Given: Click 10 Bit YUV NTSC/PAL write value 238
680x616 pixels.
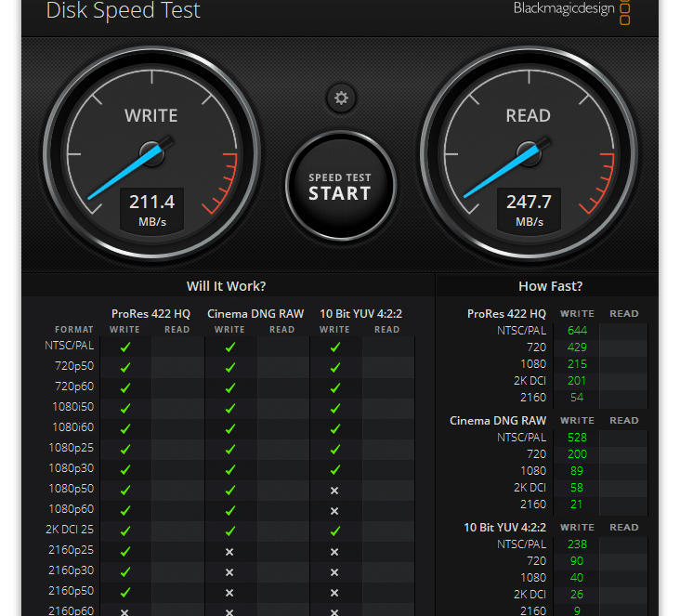Looking at the screenshot, I should coord(577,544).
